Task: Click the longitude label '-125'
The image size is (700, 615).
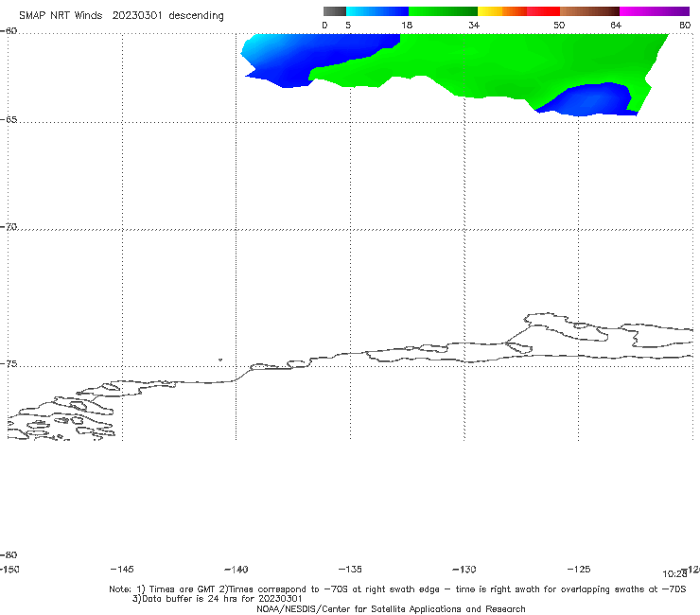Action: click(x=579, y=569)
